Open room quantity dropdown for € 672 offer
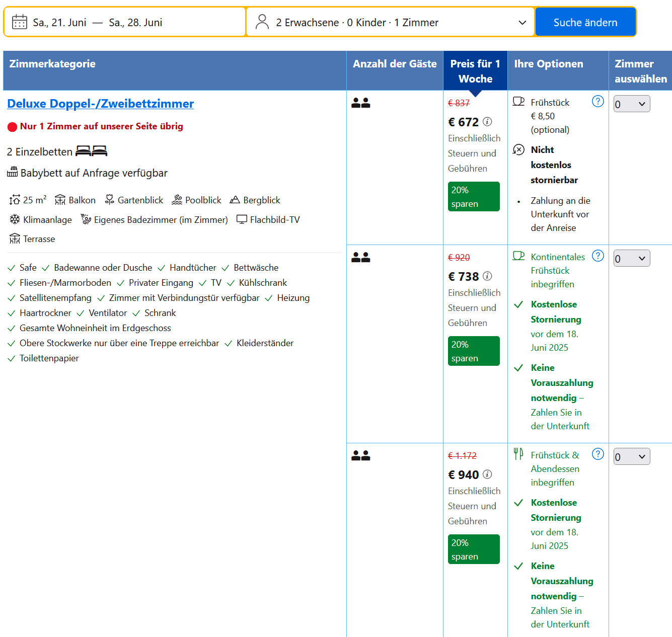 pos(631,104)
